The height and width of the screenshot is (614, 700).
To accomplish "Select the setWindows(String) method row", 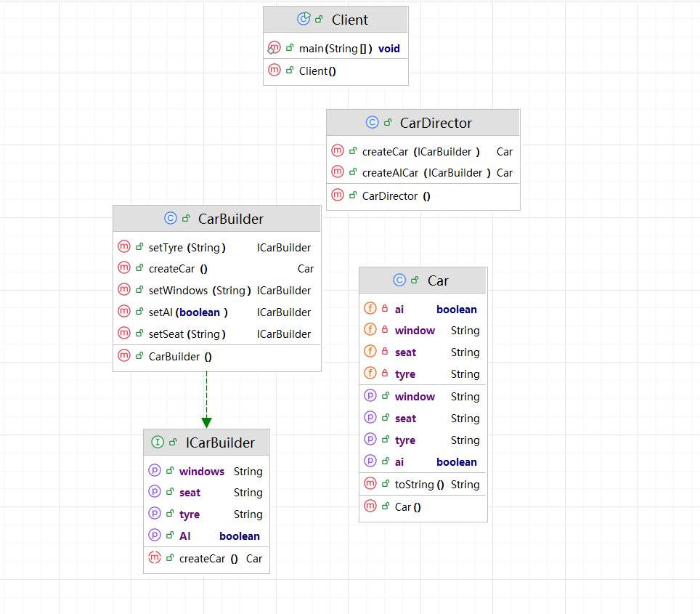I will pyautogui.click(x=199, y=291).
